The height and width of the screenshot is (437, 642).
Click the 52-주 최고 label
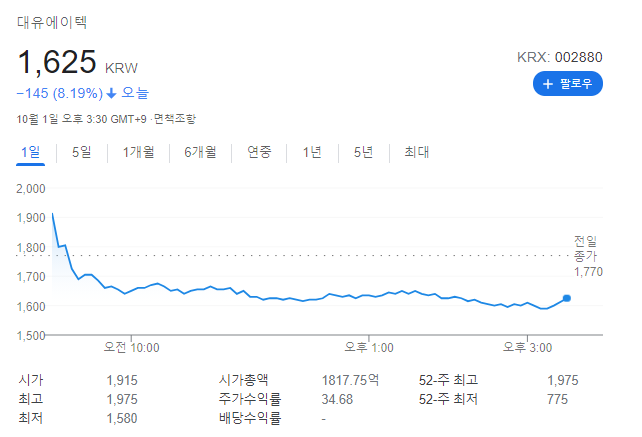click(448, 380)
